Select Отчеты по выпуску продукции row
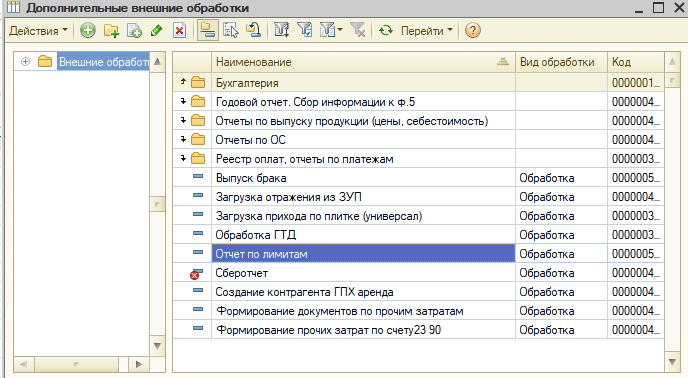Screen dimensions: 688x378 418,121
